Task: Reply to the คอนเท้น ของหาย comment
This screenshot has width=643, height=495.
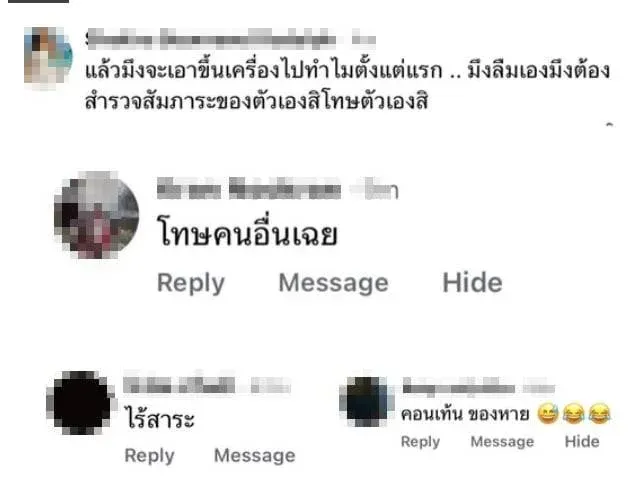Action: click(x=420, y=442)
